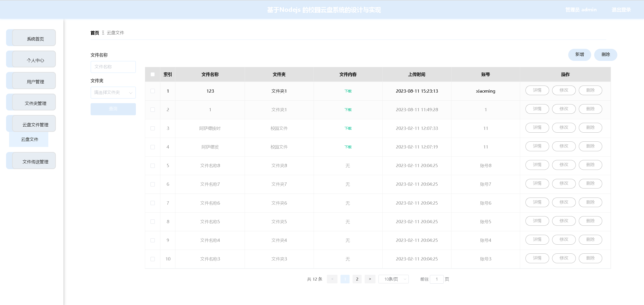Open the 请选择文件夹 folder dropdown
Screen dimensions: 644x305
point(113,92)
